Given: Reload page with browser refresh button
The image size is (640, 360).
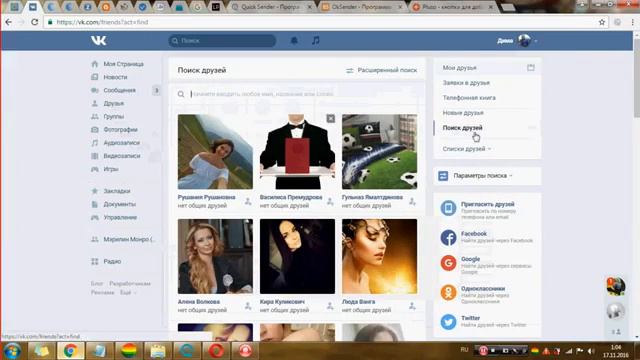Looking at the screenshot, I should tap(35, 22).
